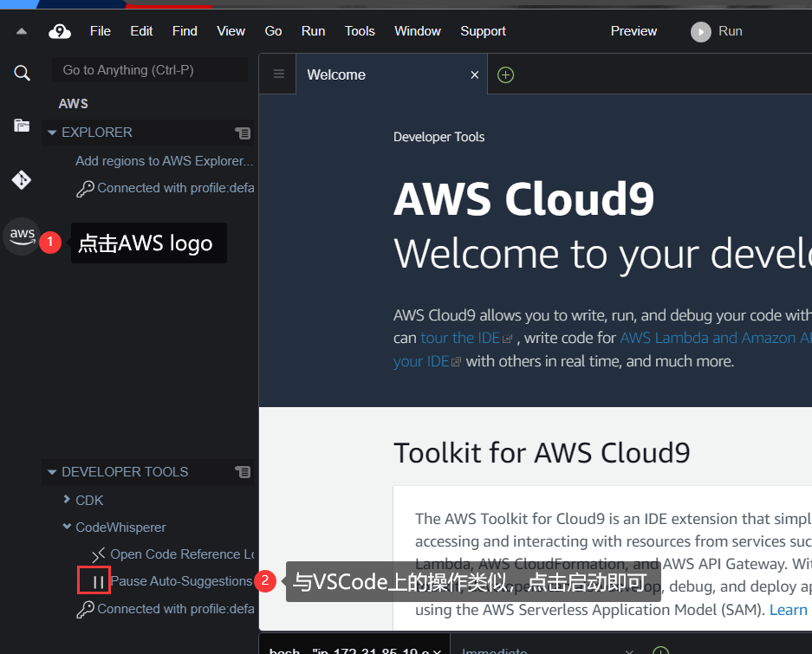Screen dimensions: 812x654
Task: Open DEVELOPER TOOLS section options menu icon
Action: coord(243,472)
